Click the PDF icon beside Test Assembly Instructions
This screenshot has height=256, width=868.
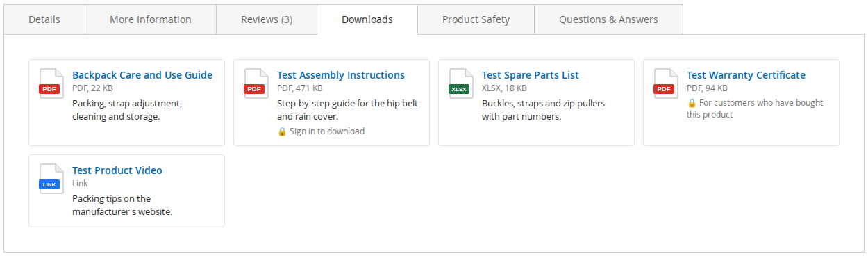click(256, 83)
